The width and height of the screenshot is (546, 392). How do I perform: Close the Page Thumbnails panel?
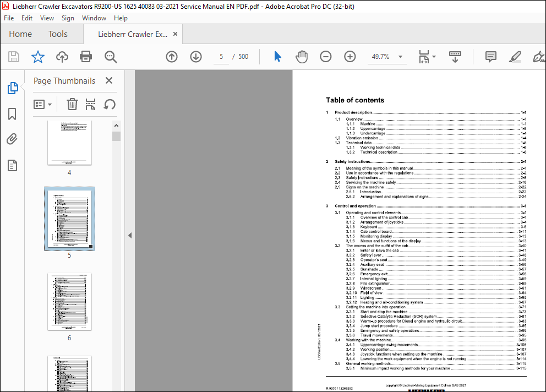[x=109, y=80]
